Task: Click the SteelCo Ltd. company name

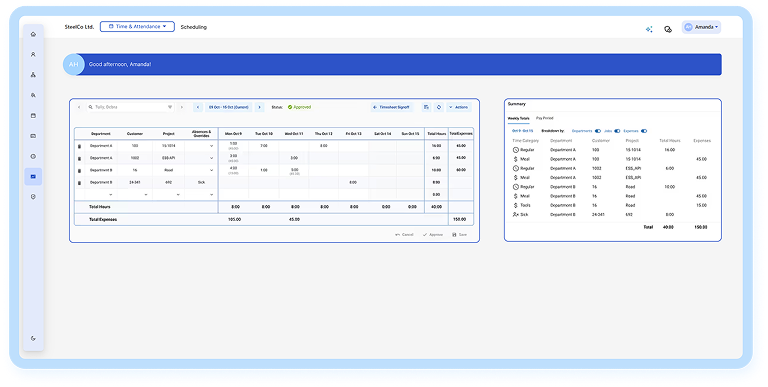Action: [x=79, y=27]
